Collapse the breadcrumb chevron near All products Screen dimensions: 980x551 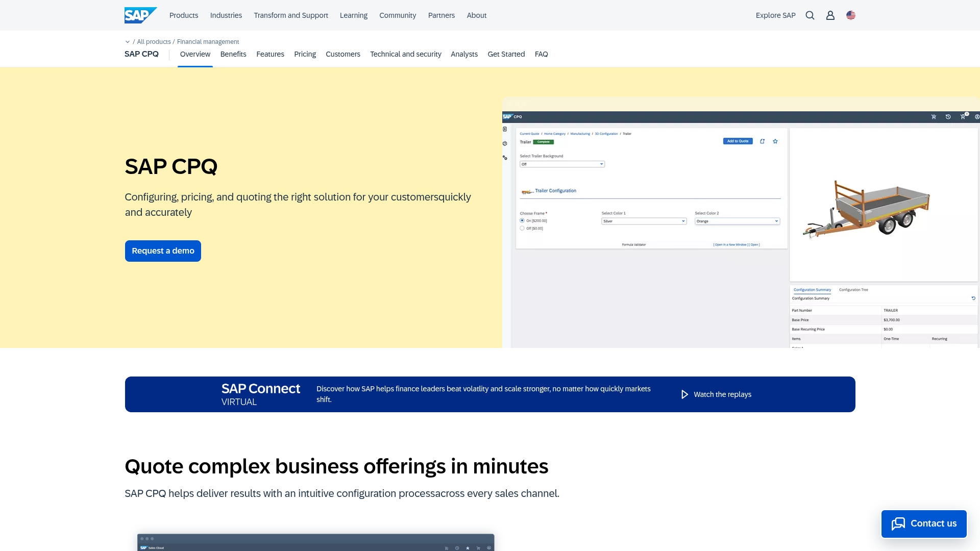pos(127,41)
